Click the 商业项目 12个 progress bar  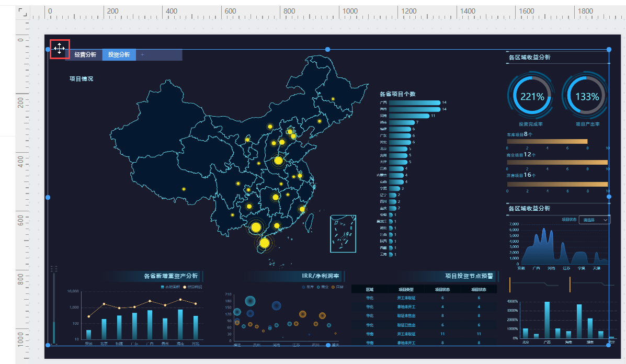pos(557,163)
